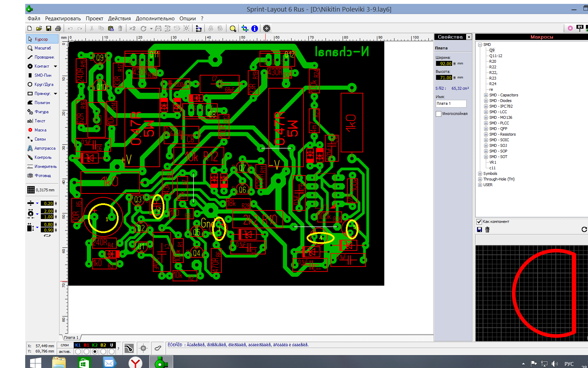
Task: Collapse the SMD tree node
Action: coord(480,45)
